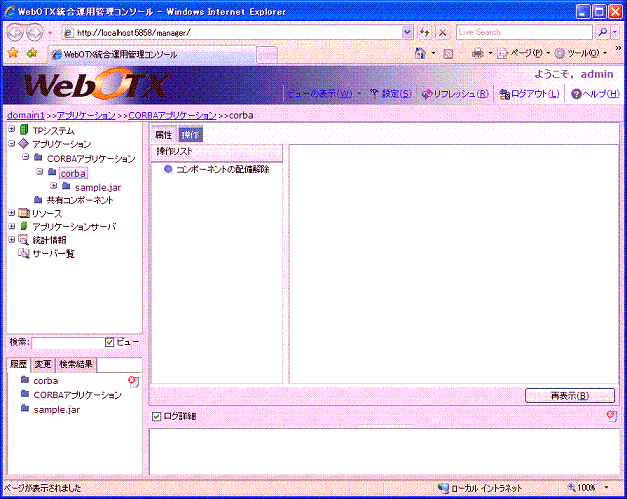Image resolution: width=627 pixels, height=499 pixels.
Task: Toggle the ビュー checkbox next to search
Action: [110, 343]
